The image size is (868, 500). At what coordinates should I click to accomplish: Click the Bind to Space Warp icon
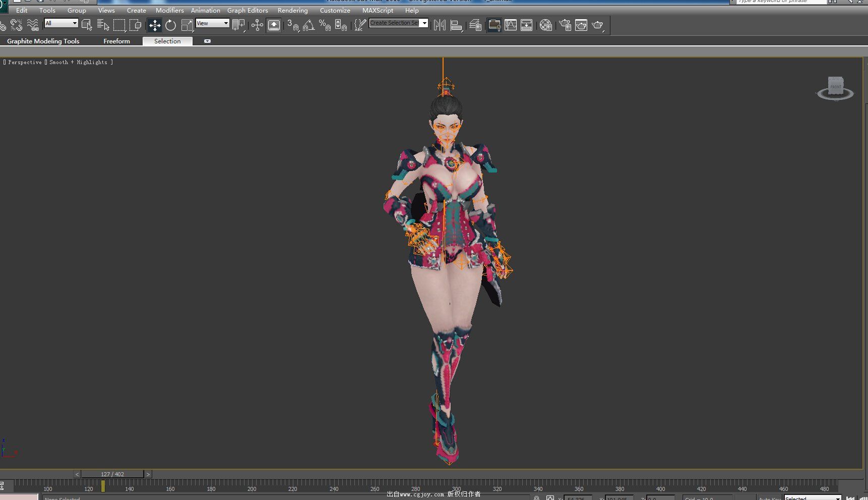pos(33,25)
